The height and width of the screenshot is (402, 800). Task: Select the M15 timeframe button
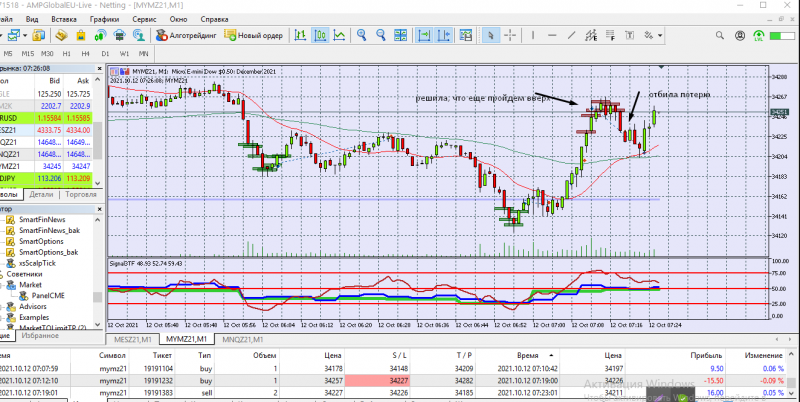click(27, 53)
